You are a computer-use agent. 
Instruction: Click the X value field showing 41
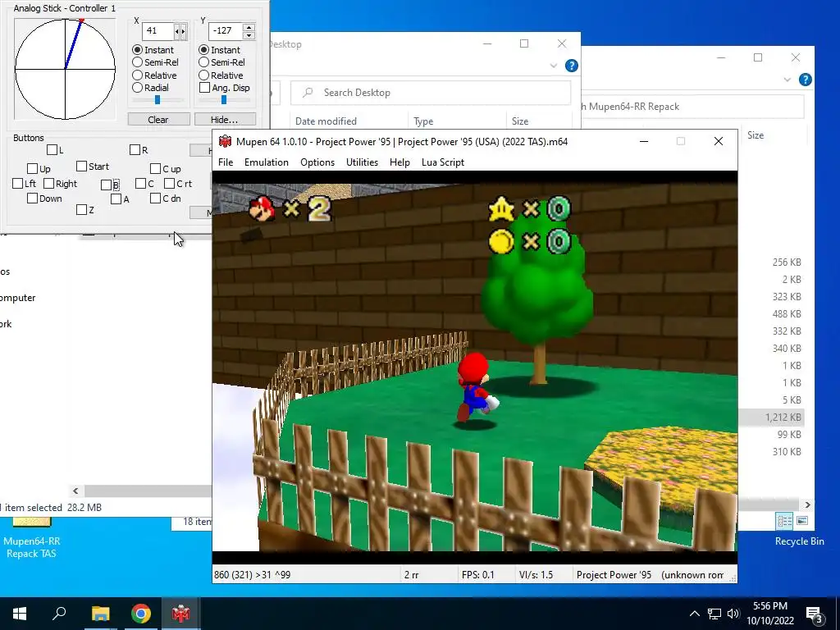pos(158,31)
